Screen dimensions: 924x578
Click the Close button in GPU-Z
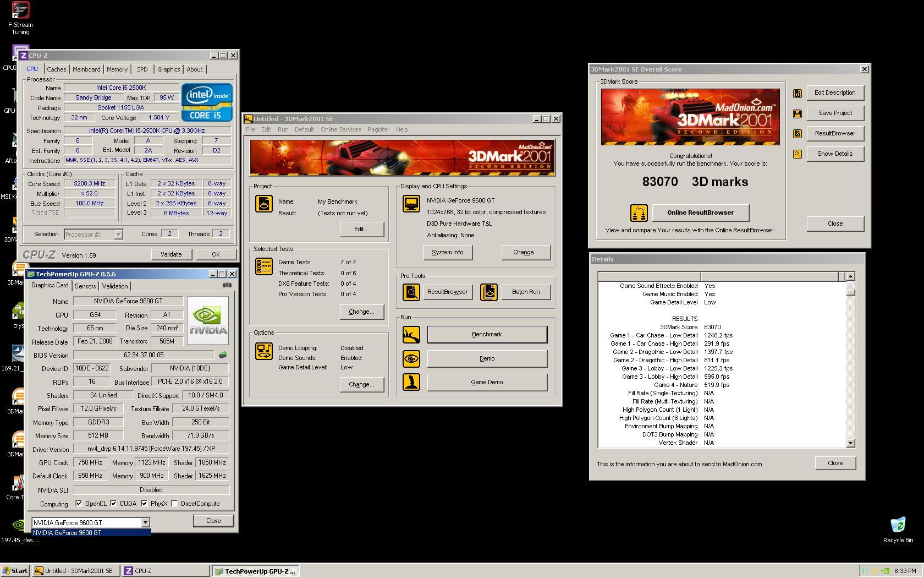point(213,521)
